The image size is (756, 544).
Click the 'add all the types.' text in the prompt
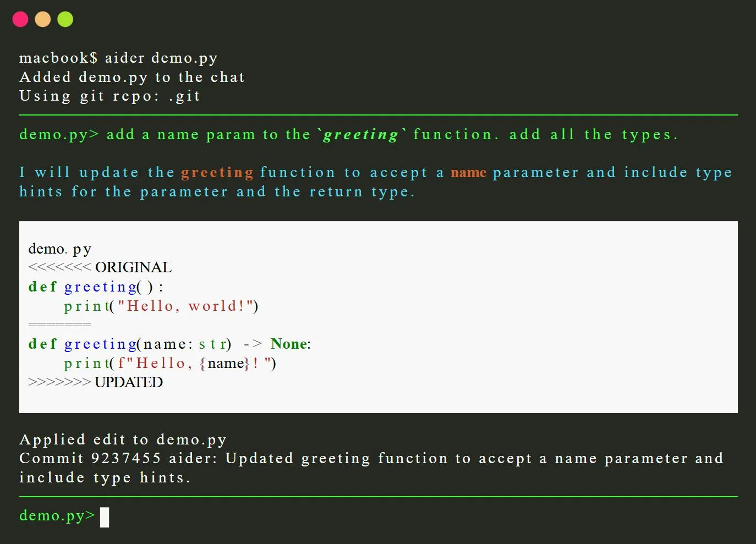pyautogui.click(x=593, y=135)
